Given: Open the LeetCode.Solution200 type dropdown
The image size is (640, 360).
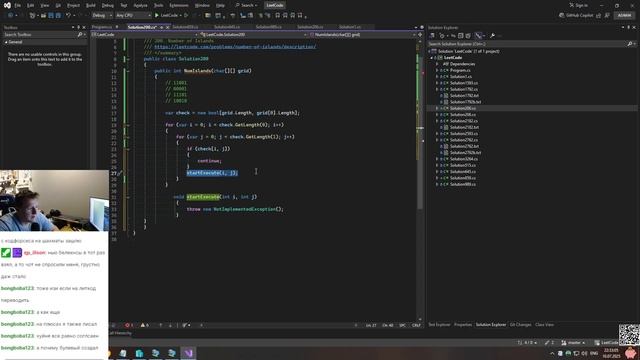Looking at the screenshot, I should click(x=254, y=35).
